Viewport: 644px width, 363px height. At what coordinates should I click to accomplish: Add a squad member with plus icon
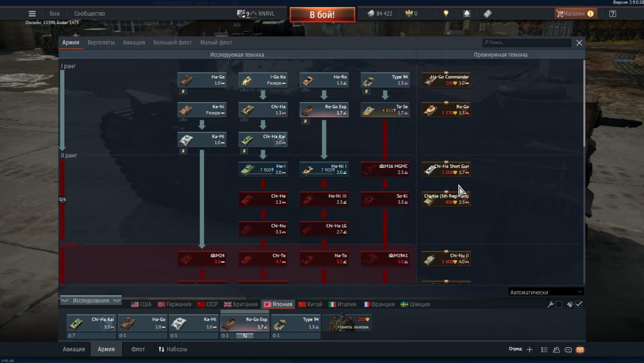[x=529, y=349]
